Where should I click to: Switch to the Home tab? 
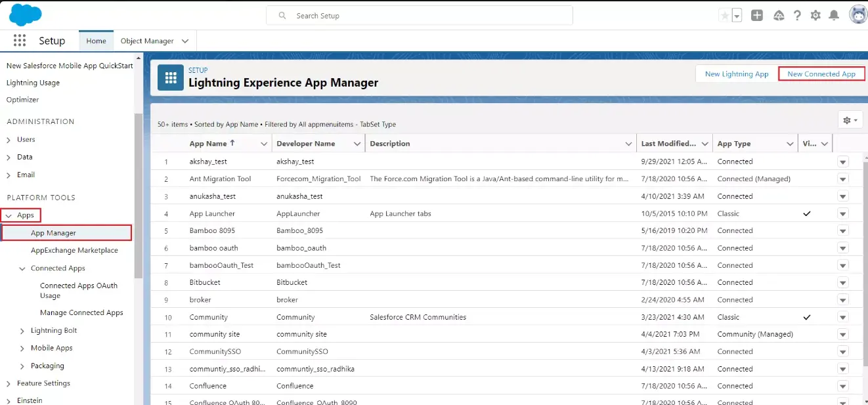coord(96,41)
